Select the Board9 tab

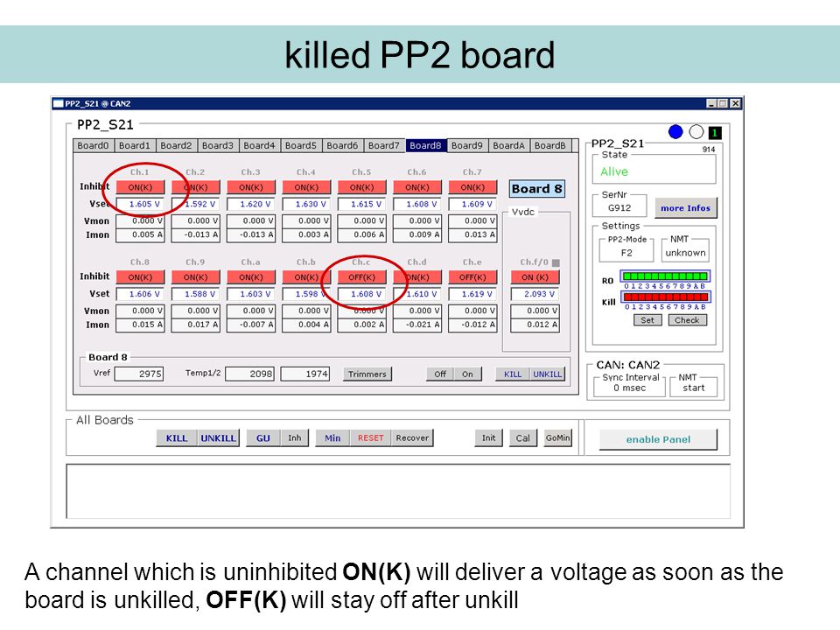click(466, 146)
